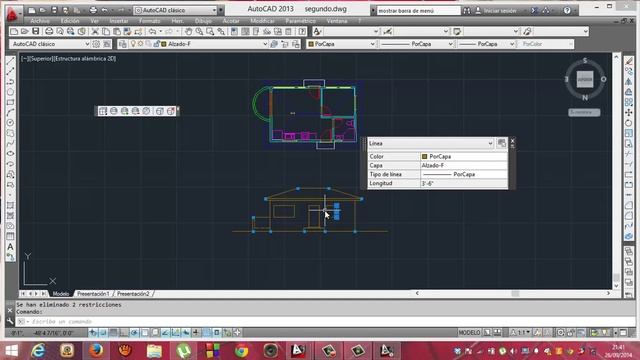Switch to Presentación2 layout tab
The image size is (640, 360).
[x=133, y=293]
